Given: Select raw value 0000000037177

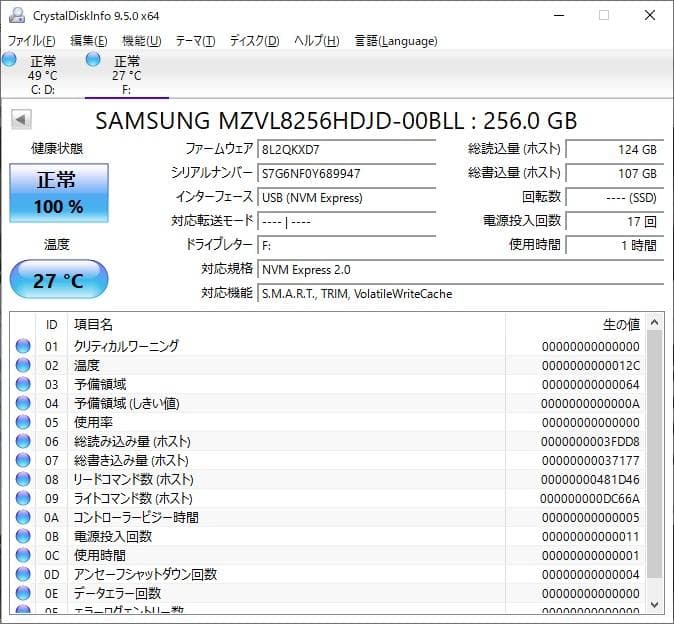Looking at the screenshot, I should click(x=591, y=461).
